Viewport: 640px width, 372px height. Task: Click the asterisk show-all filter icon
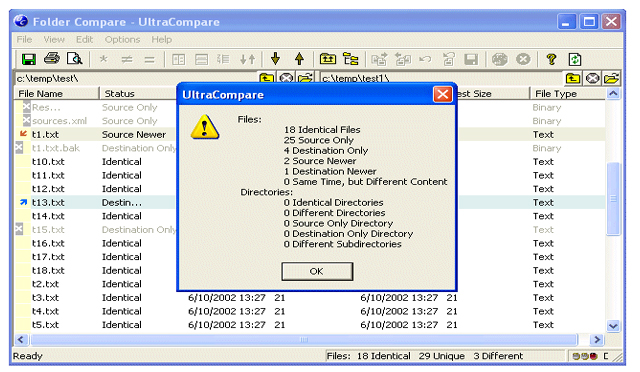[104, 60]
